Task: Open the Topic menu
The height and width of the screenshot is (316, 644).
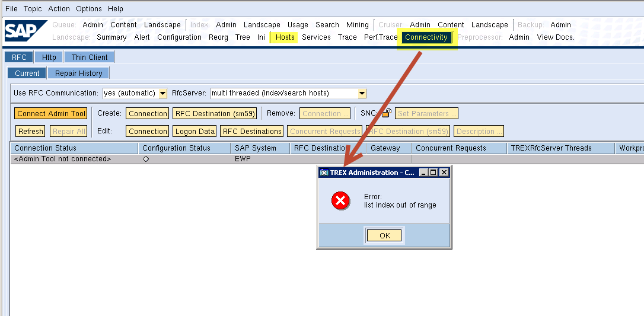Action: click(33, 9)
